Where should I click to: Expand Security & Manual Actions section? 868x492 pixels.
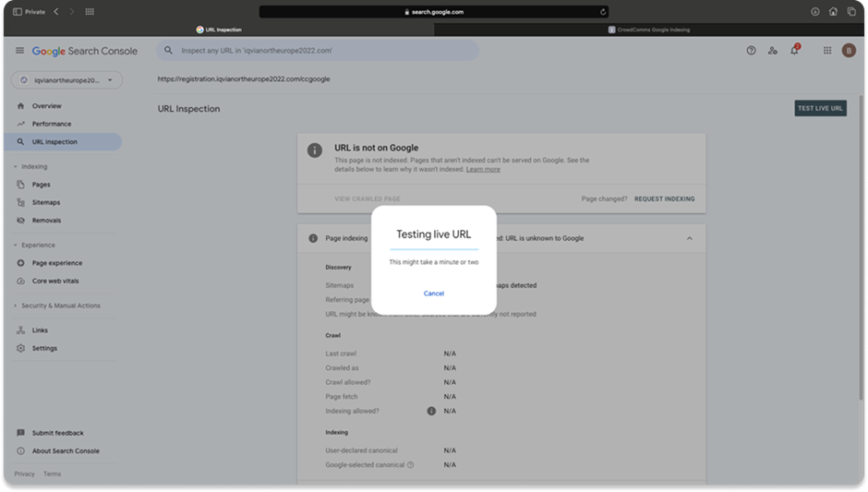tap(16, 306)
